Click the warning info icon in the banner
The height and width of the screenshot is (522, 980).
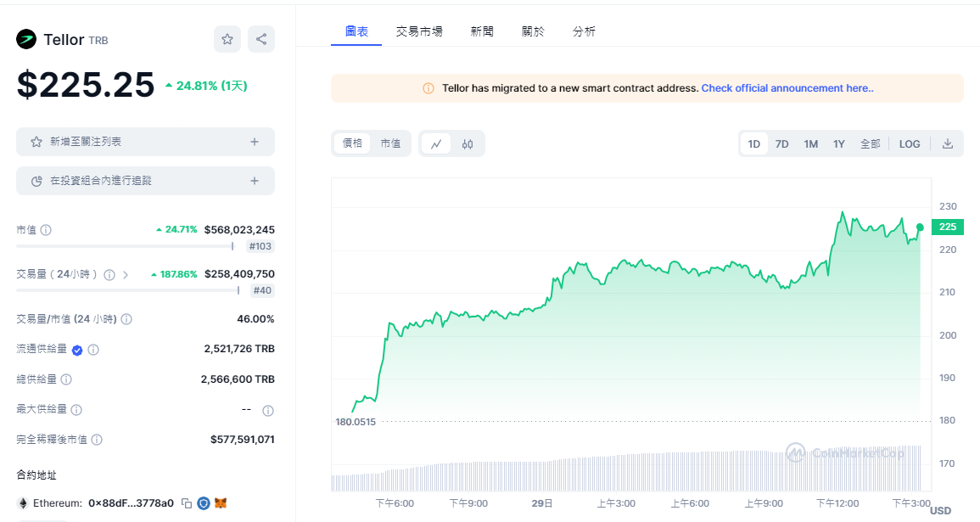[x=428, y=88]
